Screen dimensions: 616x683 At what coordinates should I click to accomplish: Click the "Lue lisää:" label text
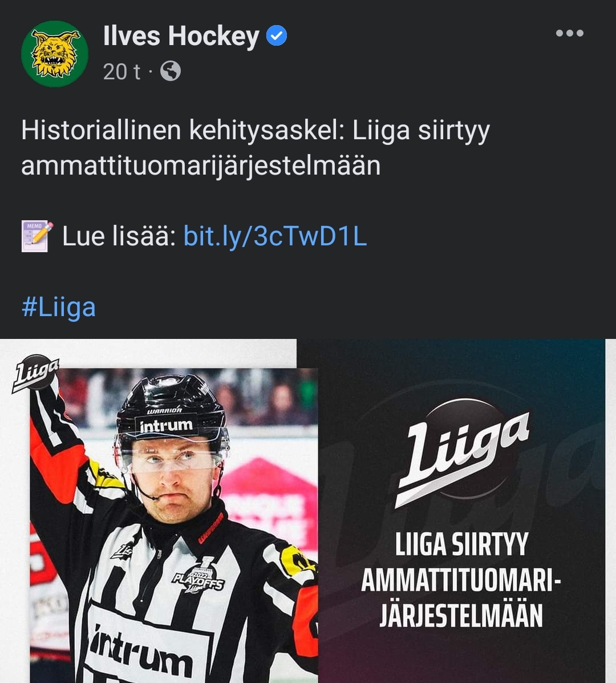pos(119,236)
